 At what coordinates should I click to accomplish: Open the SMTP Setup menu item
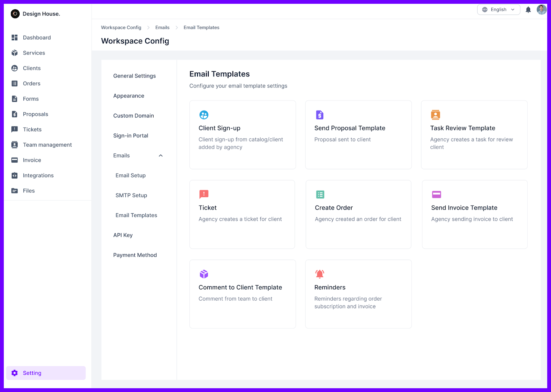click(x=131, y=195)
